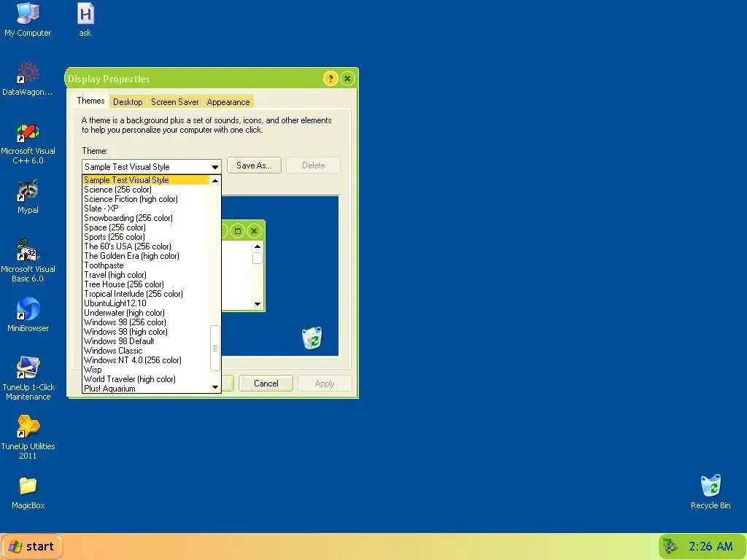747x560 pixels.
Task: Open the MagicBox folder icon
Action: pyautogui.click(x=28, y=493)
